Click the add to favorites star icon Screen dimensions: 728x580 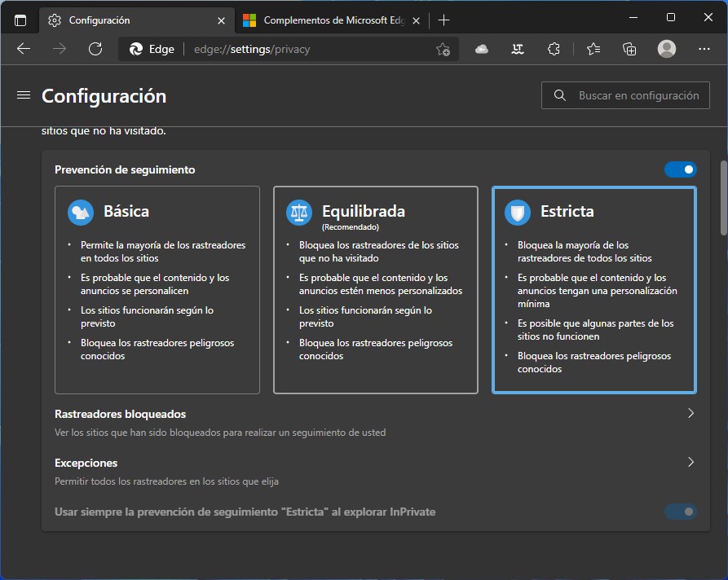[x=443, y=49]
